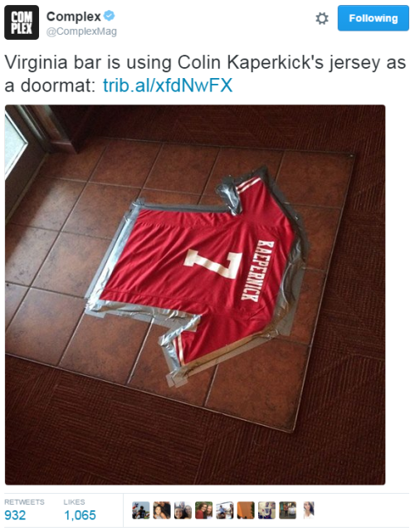
Task: Open sixth liker avatar with orange background
Action: tap(246, 510)
